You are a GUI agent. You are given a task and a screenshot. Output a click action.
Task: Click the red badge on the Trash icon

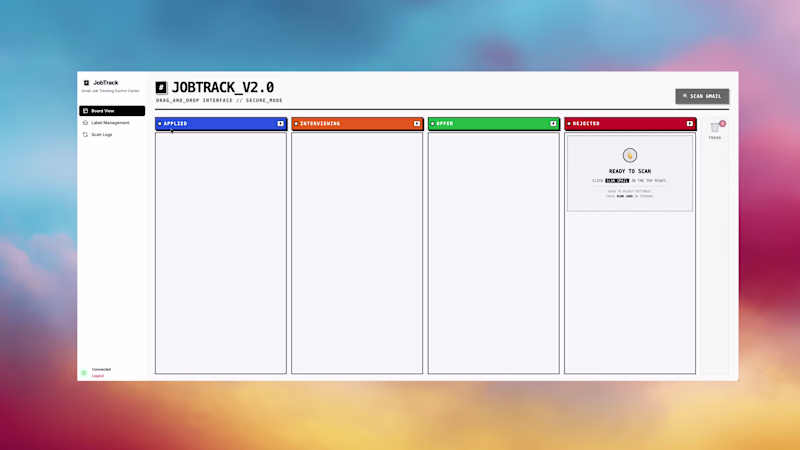click(x=722, y=123)
